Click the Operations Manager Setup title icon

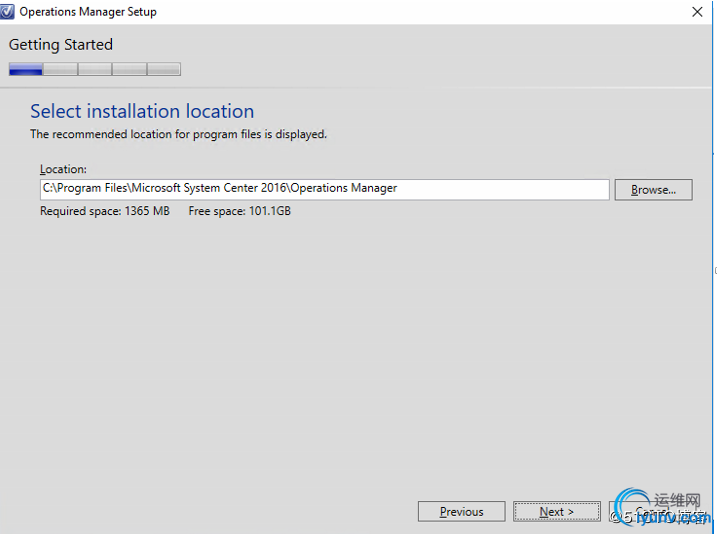[7, 12]
